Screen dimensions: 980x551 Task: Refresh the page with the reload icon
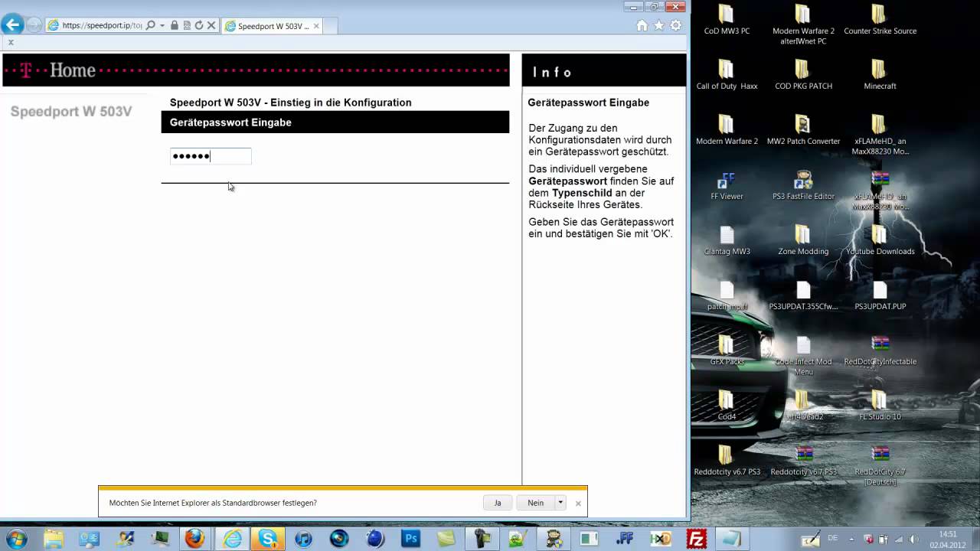point(199,25)
